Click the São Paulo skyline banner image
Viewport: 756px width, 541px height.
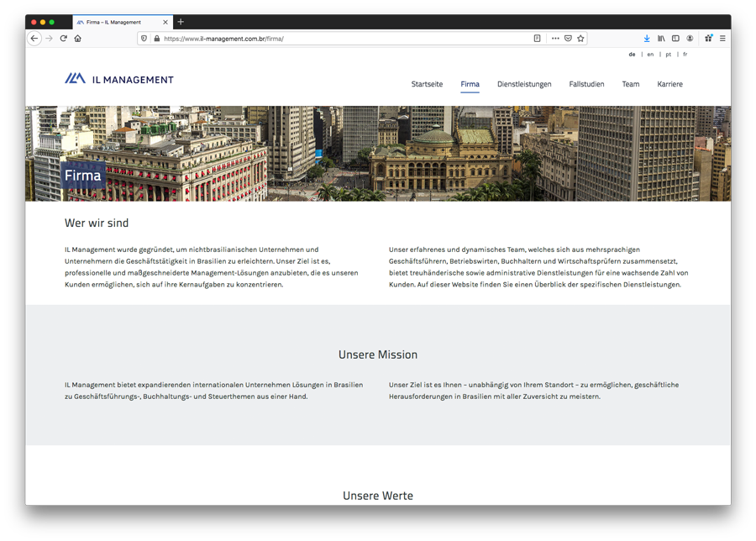click(378, 154)
